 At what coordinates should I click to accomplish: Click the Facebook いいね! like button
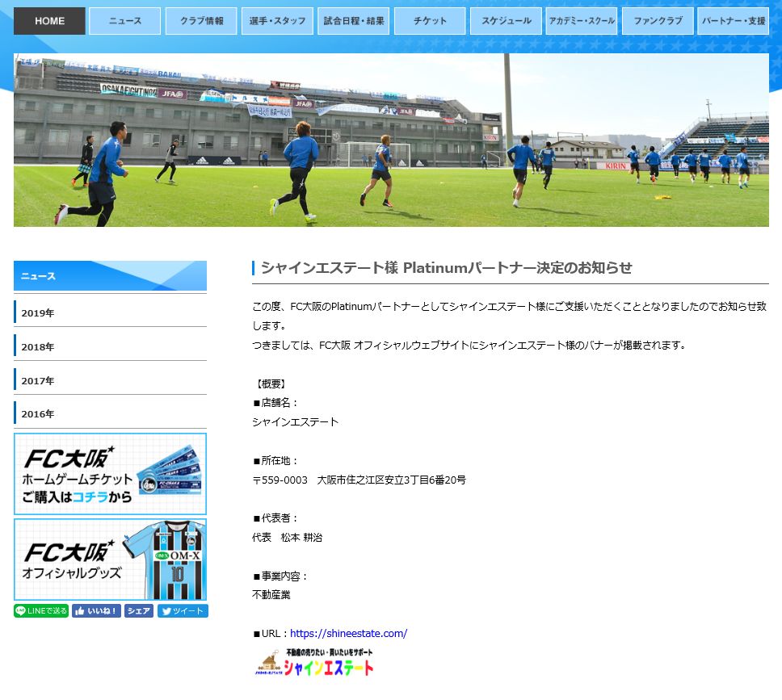point(96,611)
